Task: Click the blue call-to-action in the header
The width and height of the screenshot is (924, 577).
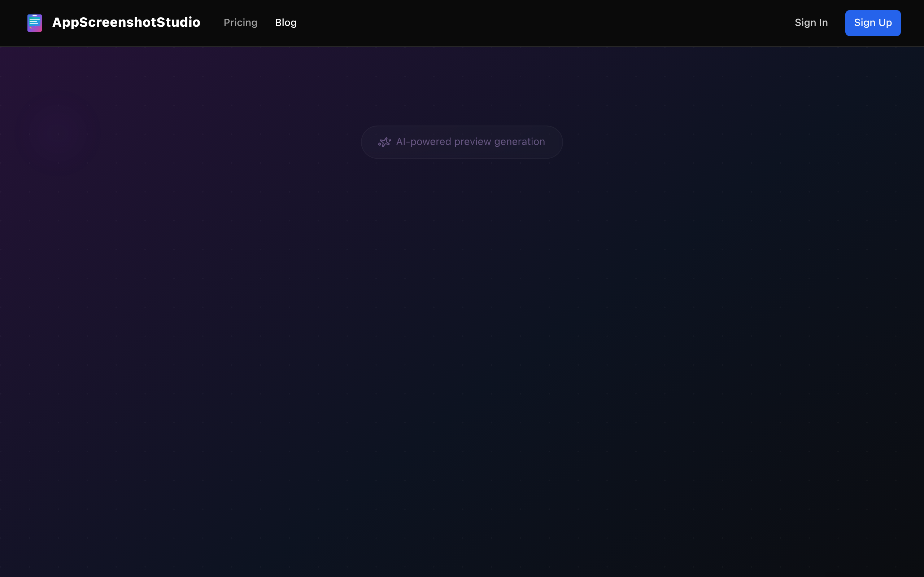Action: pyautogui.click(x=872, y=22)
